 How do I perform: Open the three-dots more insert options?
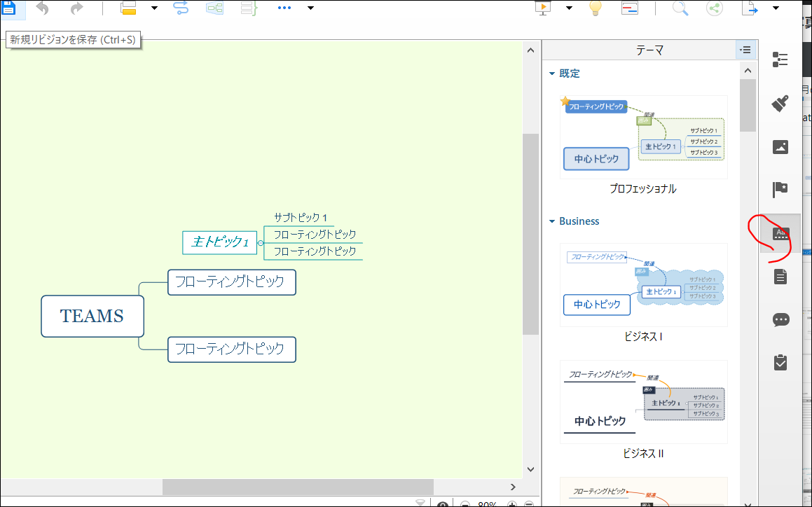tap(284, 8)
